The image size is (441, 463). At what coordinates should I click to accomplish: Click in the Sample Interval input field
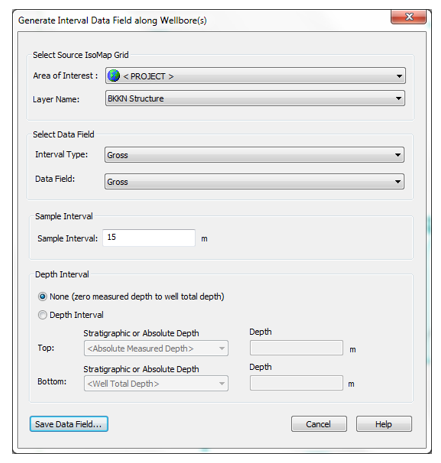click(x=149, y=238)
